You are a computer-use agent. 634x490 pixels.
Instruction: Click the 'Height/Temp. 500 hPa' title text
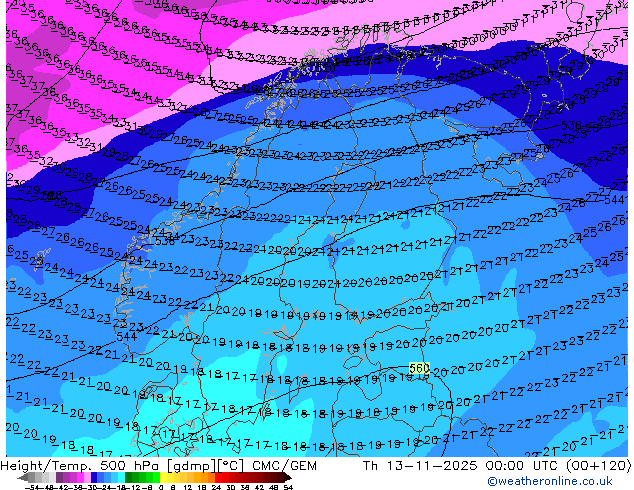80,466
